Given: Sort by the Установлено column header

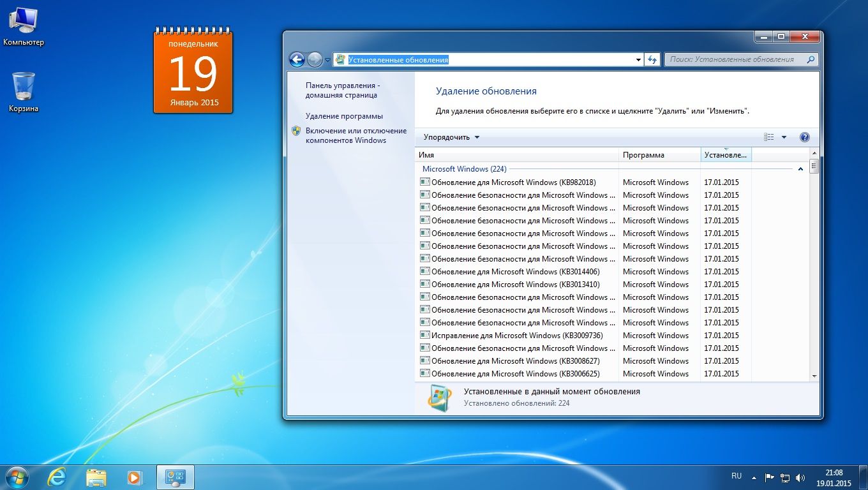Looking at the screenshot, I should [x=726, y=155].
